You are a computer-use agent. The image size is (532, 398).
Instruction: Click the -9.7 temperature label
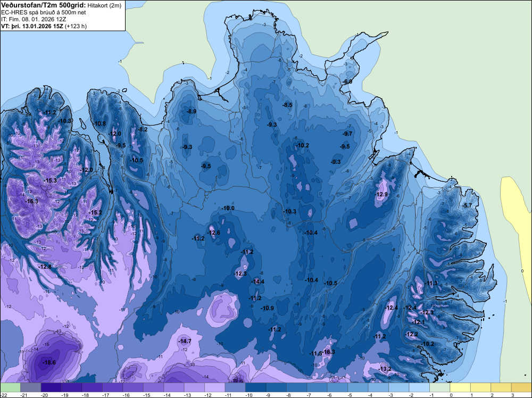pyautogui.click(x=348, y=134)
